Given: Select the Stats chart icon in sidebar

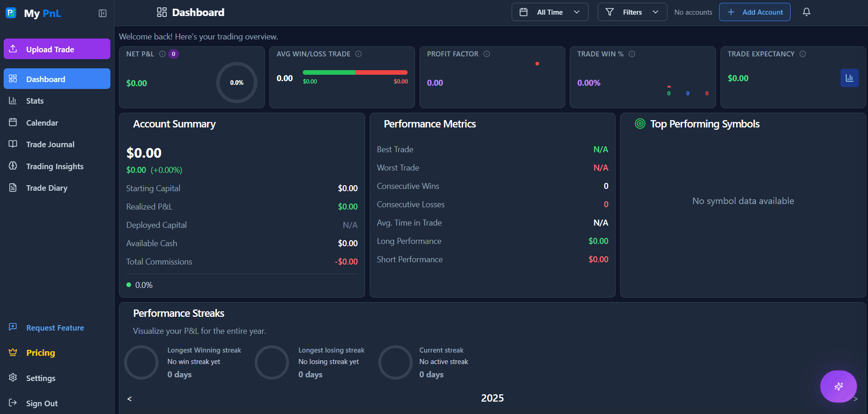Looking at the screenshot, I should coord(14,100).
